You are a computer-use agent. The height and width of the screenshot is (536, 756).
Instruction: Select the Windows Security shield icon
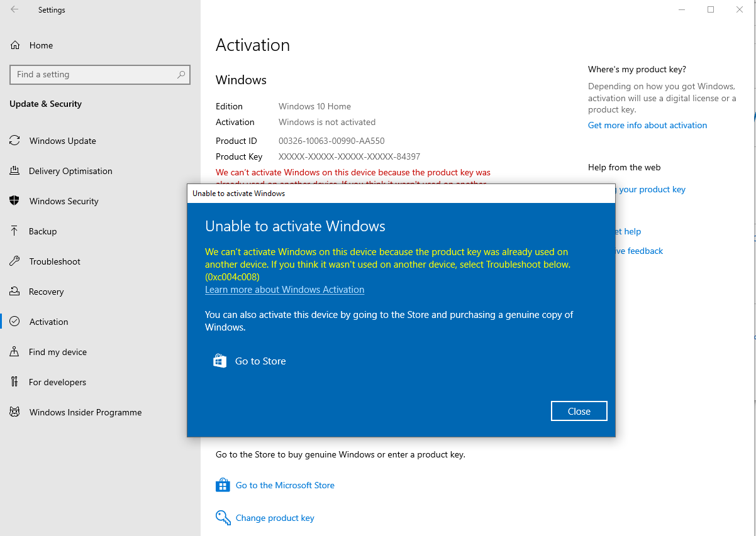(14, 201)
